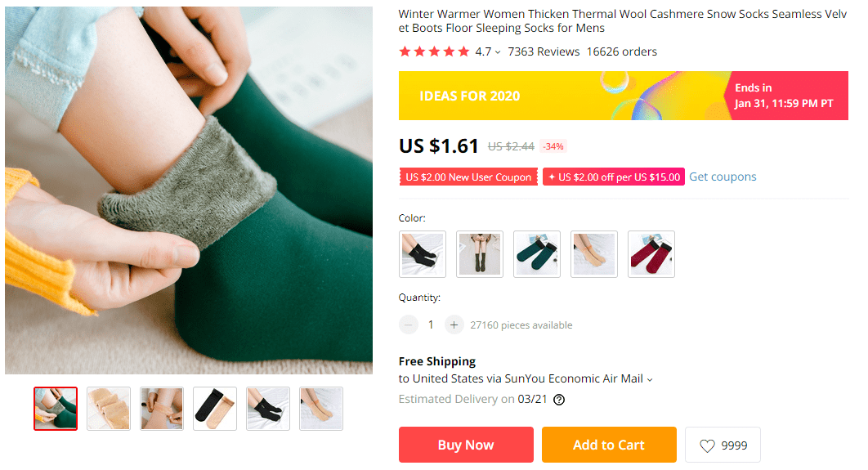This screenshot has height=470, width=868.
Task: Expand the 4.7 rating breakdown chevron
Action: 498,52
